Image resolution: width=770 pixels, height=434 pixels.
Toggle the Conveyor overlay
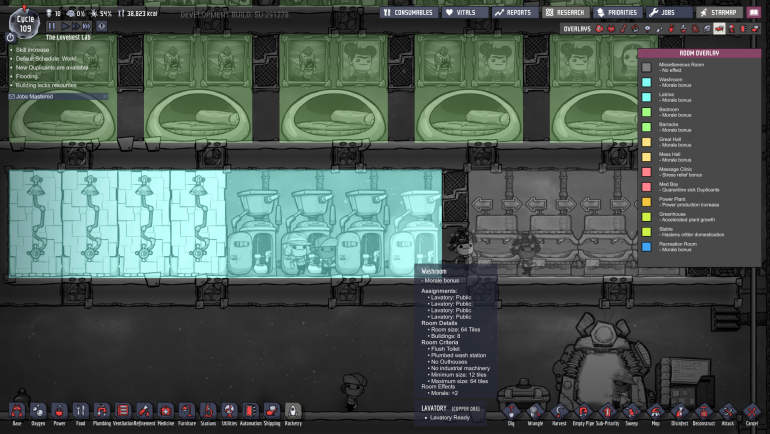(755, 29)
